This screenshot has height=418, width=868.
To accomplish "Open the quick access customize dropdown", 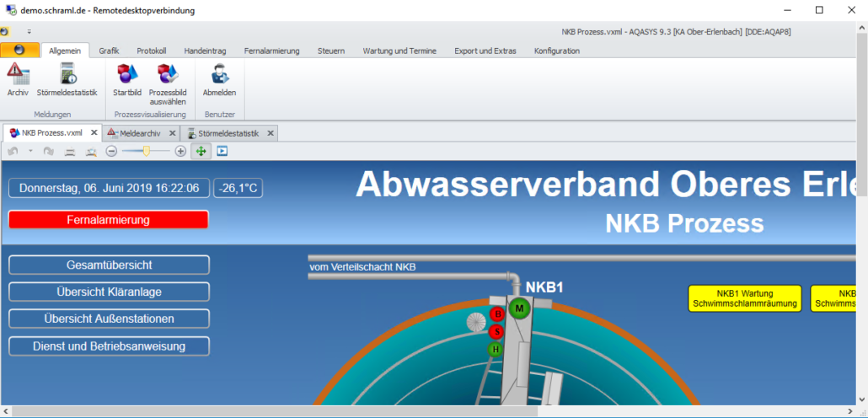I will tap(29, 31).
